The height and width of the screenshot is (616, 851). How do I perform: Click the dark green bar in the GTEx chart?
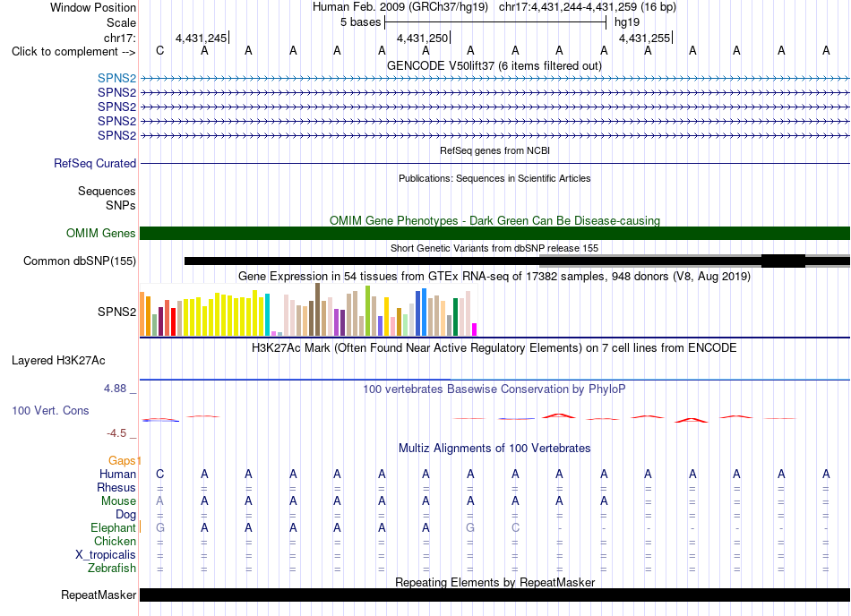point(455,317)
